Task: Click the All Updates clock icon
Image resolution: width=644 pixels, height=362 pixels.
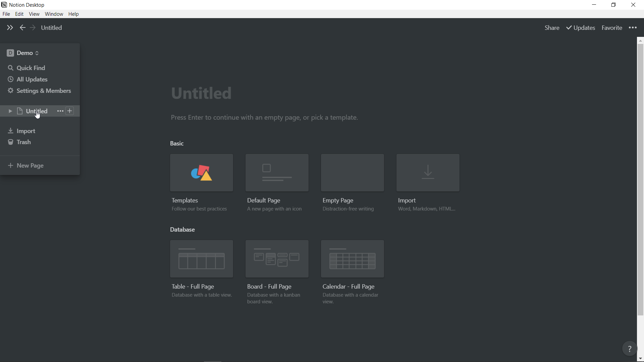Action: 11,79
